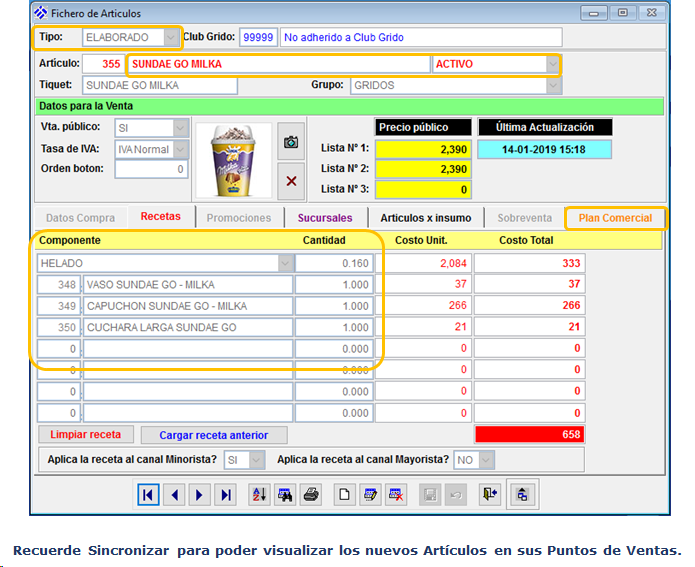Open the Tasa de IVA dropdown
Screen dimensions: 695x567
click(x=180, y=149)
